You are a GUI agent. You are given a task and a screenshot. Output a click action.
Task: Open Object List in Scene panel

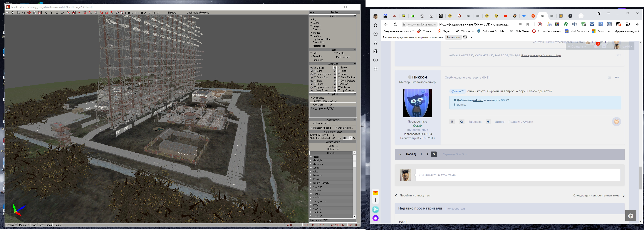(x=318, y=42)
